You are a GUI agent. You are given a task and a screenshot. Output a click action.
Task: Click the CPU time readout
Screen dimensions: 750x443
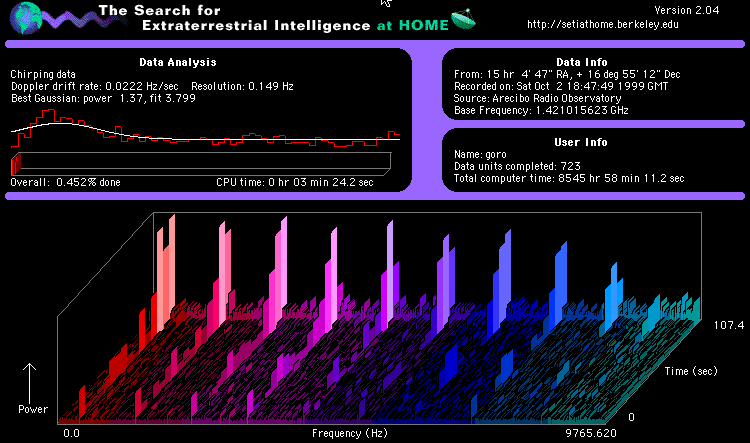[294, 182]
